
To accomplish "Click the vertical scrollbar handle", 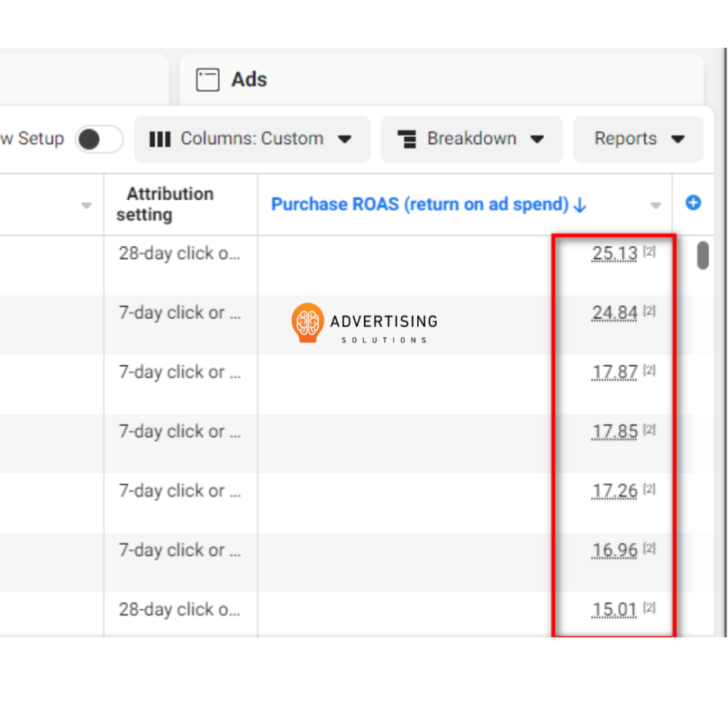I will [703, 255].
